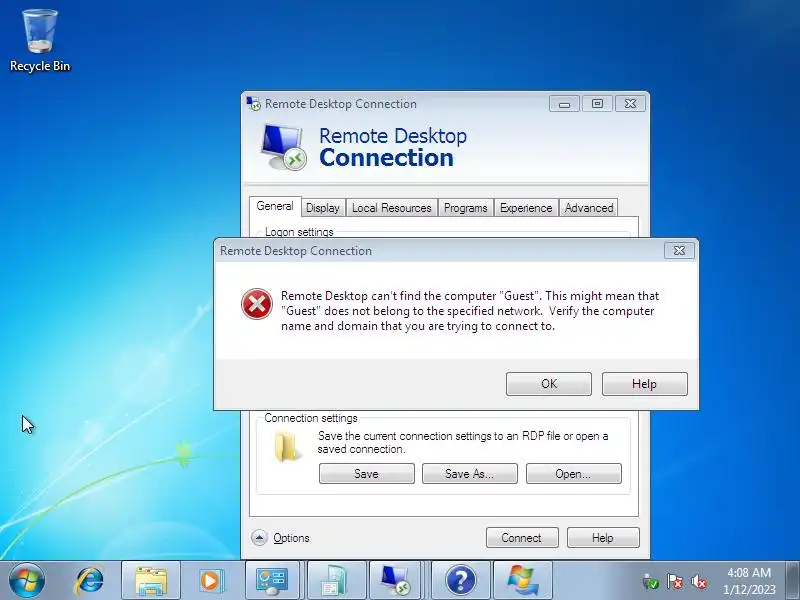Open Windows Media Player taskbar icon
The width and height of the screenshot is (800, 600).
211,581
